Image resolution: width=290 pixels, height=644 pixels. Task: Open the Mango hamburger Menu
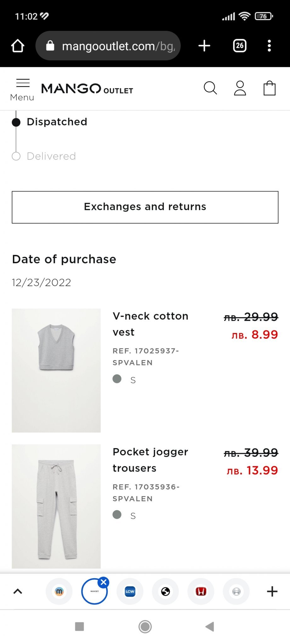tap(22, 90)
